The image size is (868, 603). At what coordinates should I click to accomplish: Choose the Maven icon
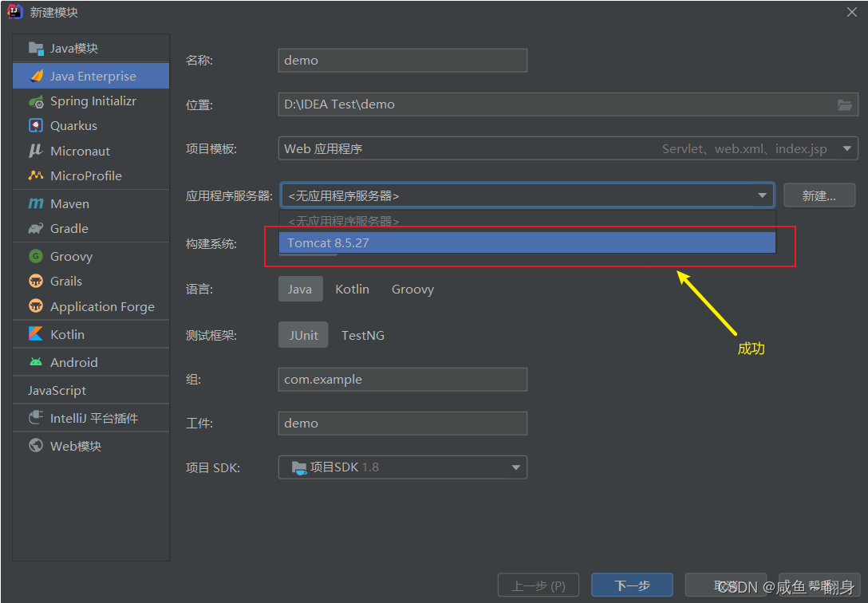[x=36, y=203]
